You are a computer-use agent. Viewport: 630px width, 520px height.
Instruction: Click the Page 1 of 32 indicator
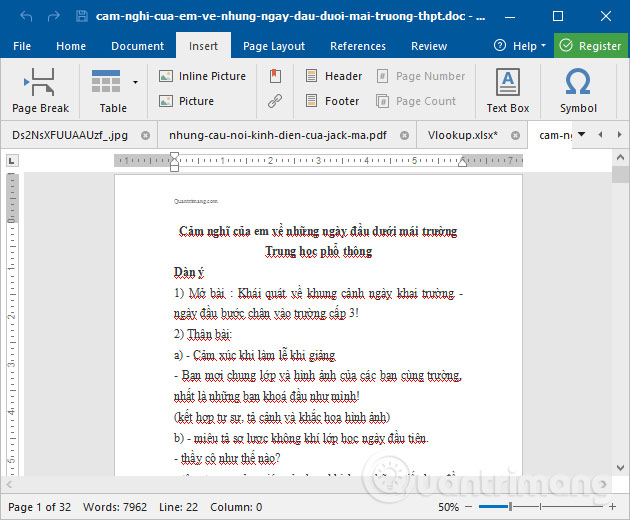tap(39, 507)
